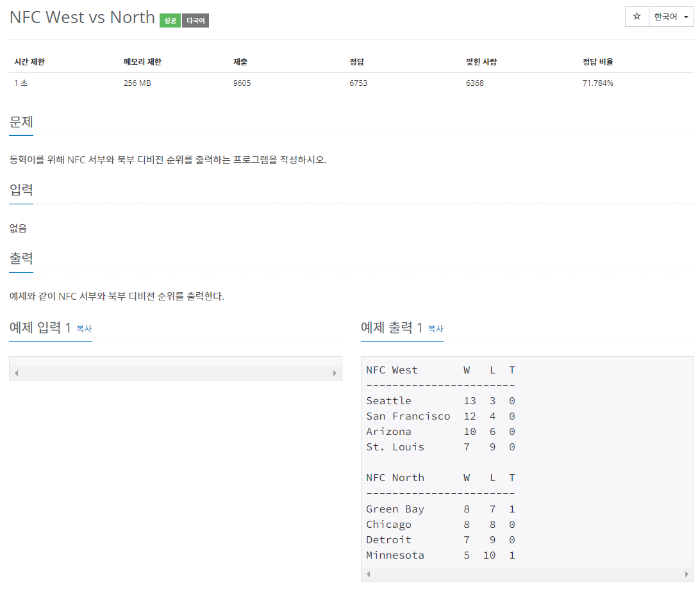Click the 출력 section heading
Image resolution: width=700 pixels, height=590 pixels.
(21, 258)
